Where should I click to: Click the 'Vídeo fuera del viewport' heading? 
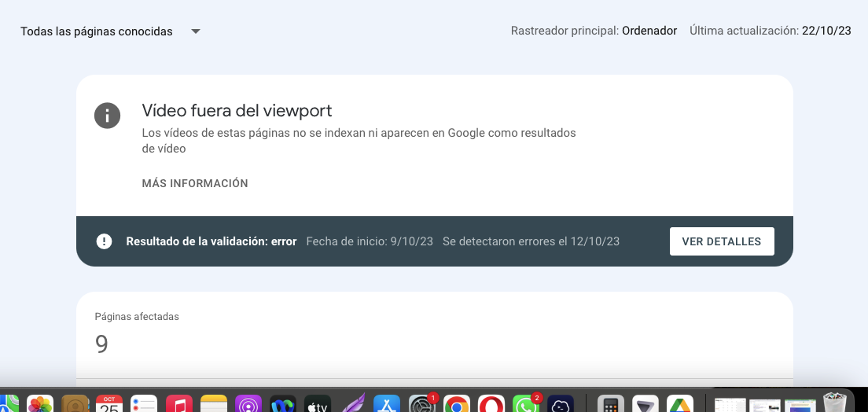[237, 110]
